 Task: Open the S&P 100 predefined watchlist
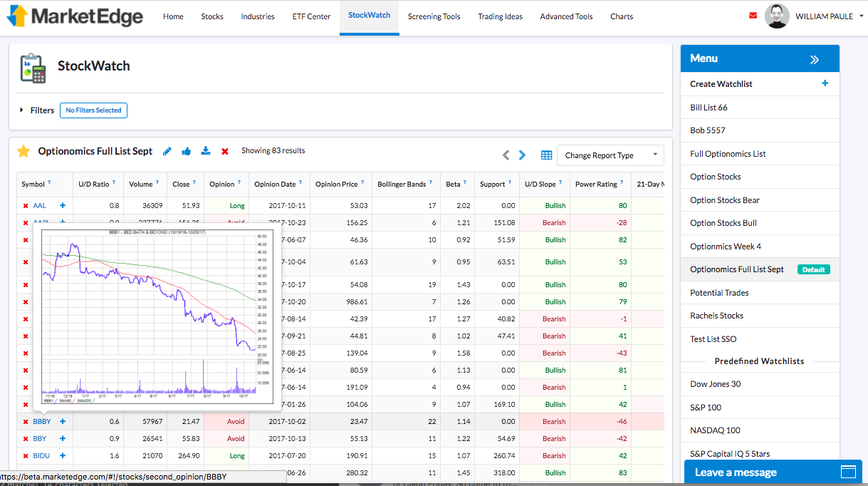click(706, 407)
